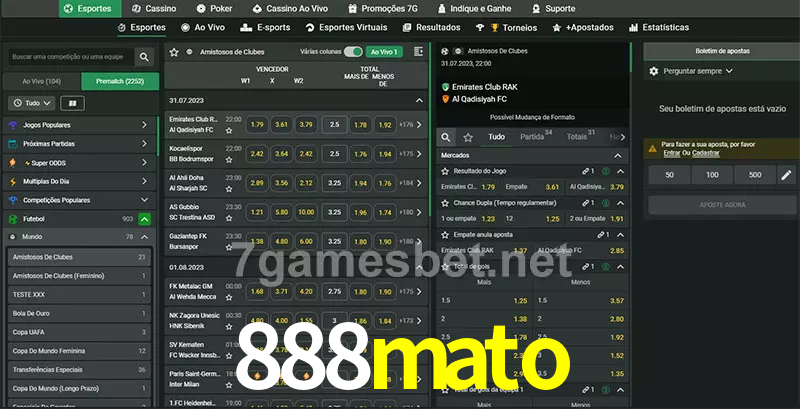Click the favorites star tab in match panel
The height and width of the screenshot is (409, 800).
coord(468,137)
